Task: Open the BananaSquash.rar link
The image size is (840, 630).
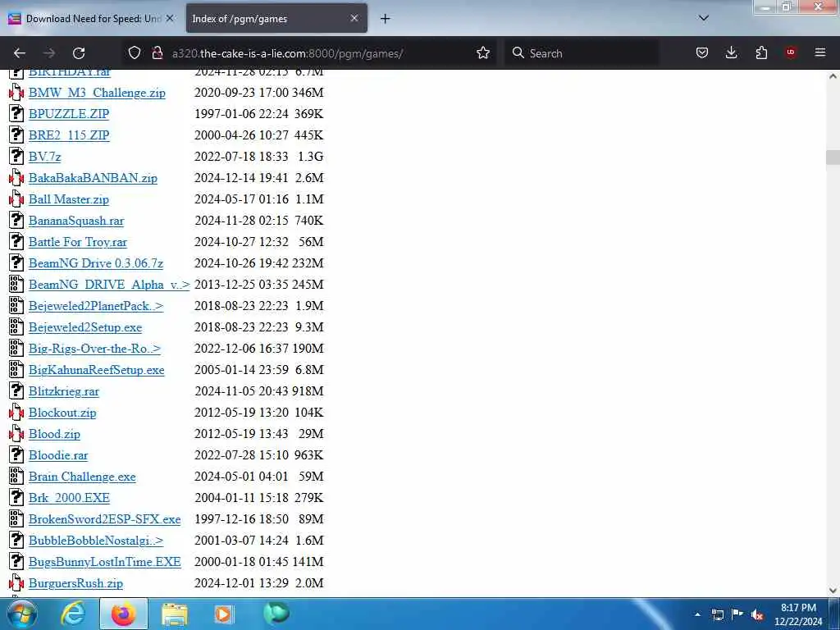Action: coord(76,221)
